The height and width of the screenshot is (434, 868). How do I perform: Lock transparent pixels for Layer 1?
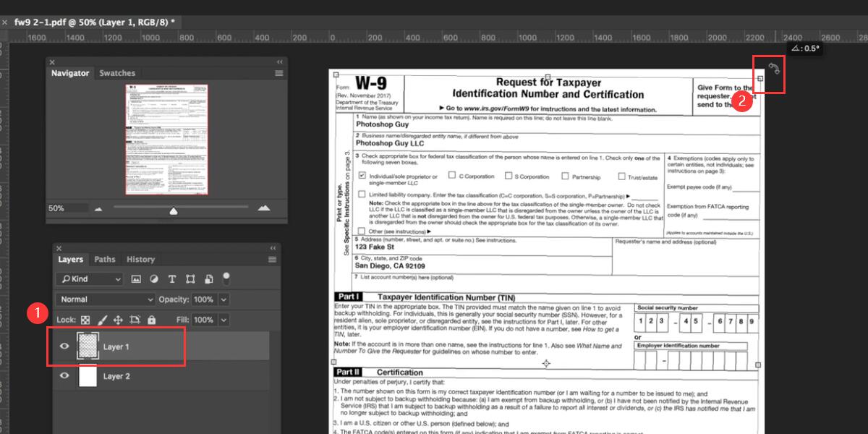[x=85, y=320]
